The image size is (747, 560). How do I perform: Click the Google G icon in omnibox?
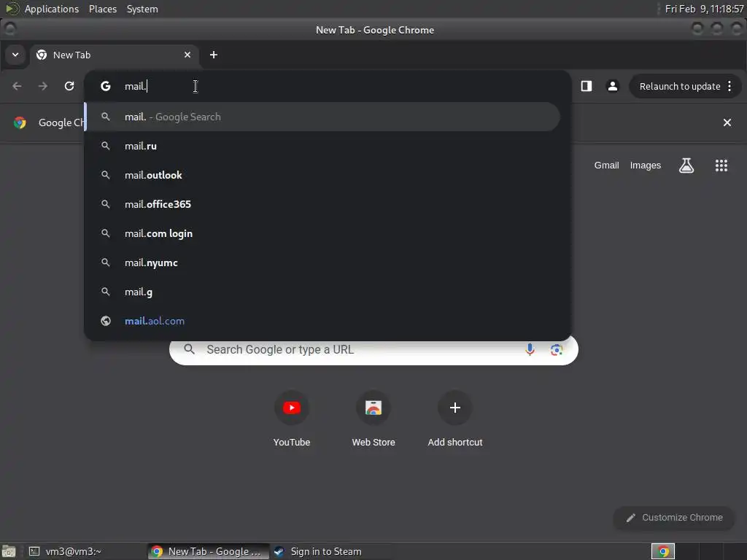pyautogui.click(x=106, y=86)
